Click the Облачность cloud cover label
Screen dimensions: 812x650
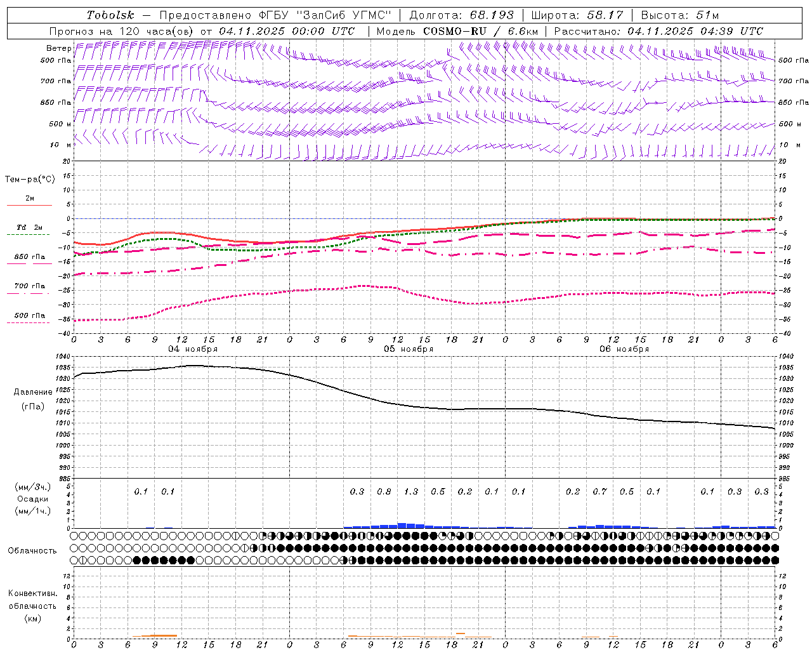pyautogui.click(x=32, y=551)
